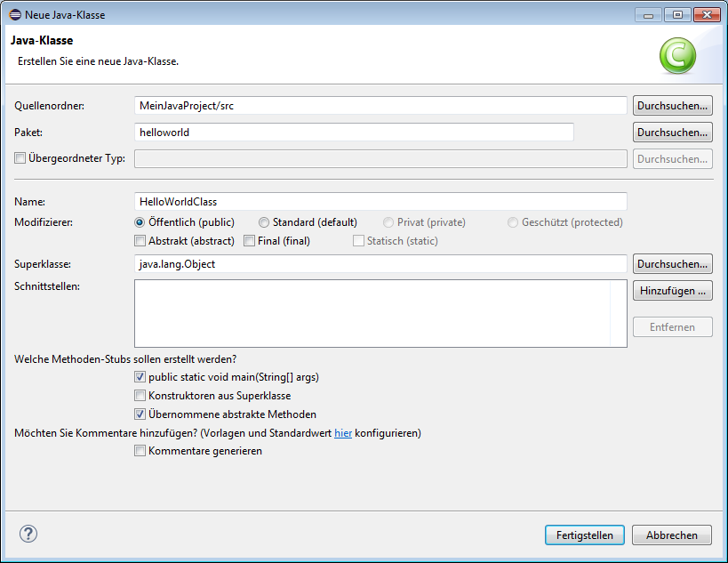Check the Abstrakt (abstract) modifier
728x563 pixels.
(140, 240)
